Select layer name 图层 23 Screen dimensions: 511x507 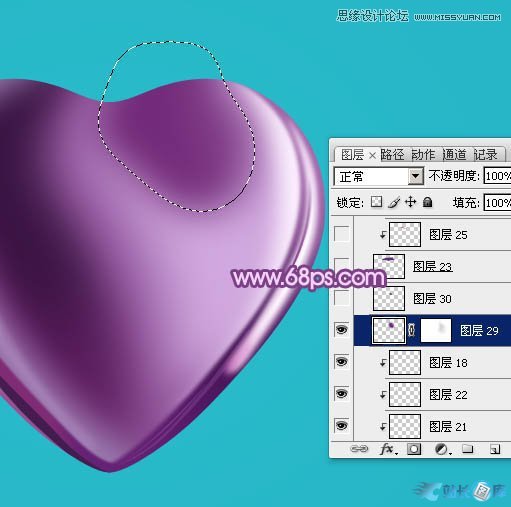[433, 267]
